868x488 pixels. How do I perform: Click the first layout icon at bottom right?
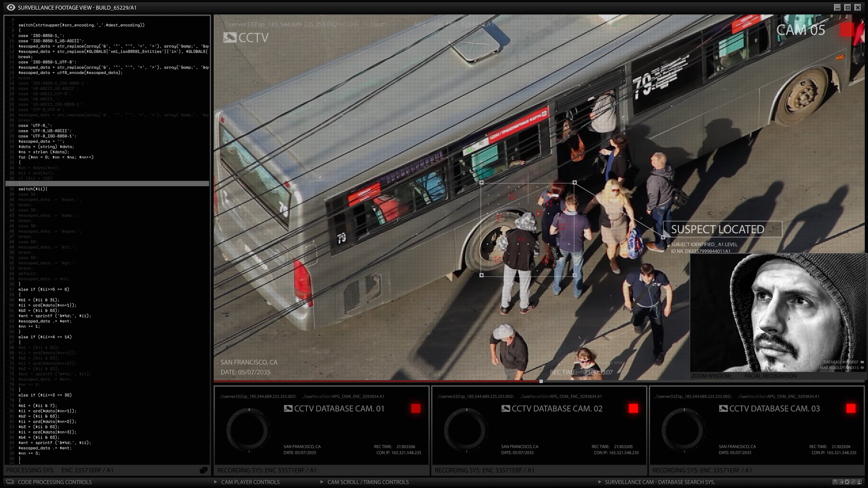[835, 482]
